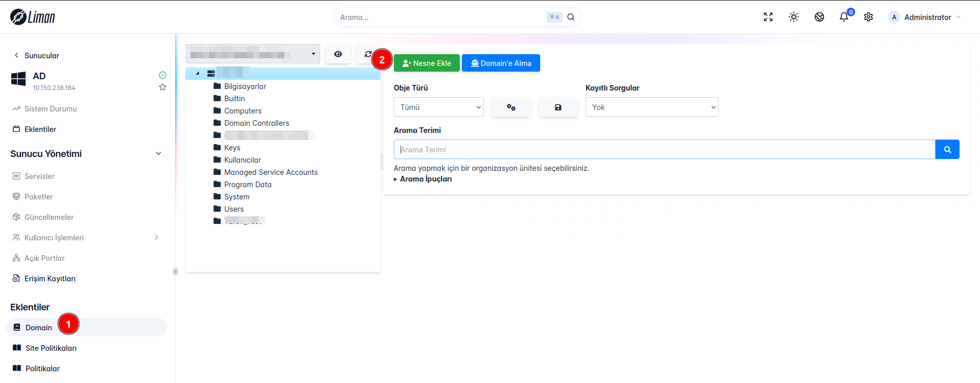Collapse the Sunucu Yönetimi section
Screen dimensions: 980x383
pyautogui.click(x=159, y=153)
